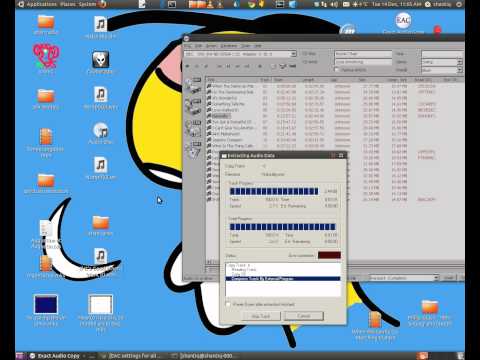Click the volume speaker icon in system tray
Viewport: 480px width, 360px height.
334,4
